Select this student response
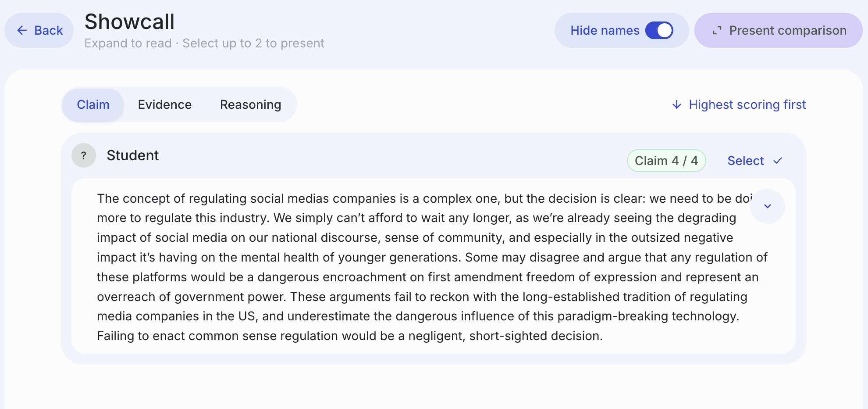868x409 pixels. [745, 161]
